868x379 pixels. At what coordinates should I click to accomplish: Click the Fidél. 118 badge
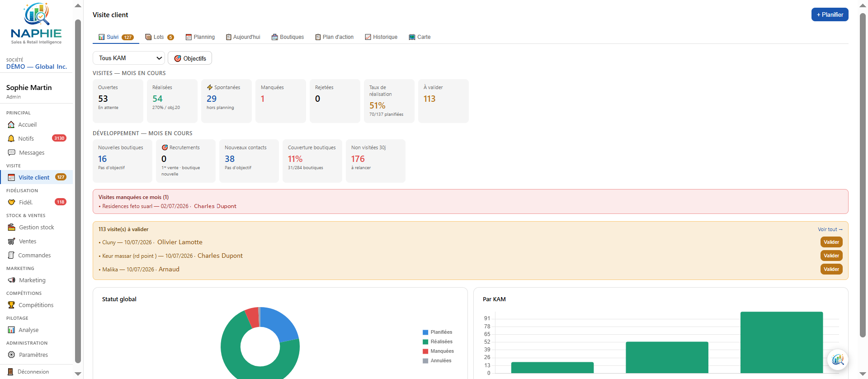(61, 202)
